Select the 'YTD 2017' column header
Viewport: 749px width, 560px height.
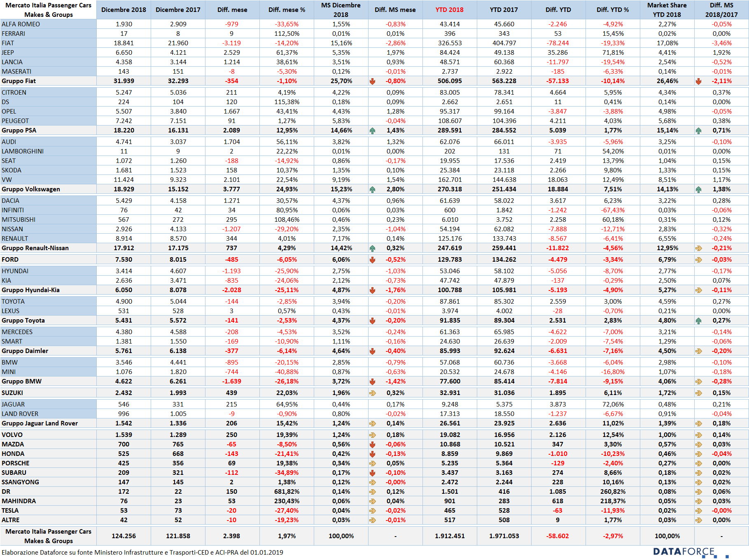504,10
